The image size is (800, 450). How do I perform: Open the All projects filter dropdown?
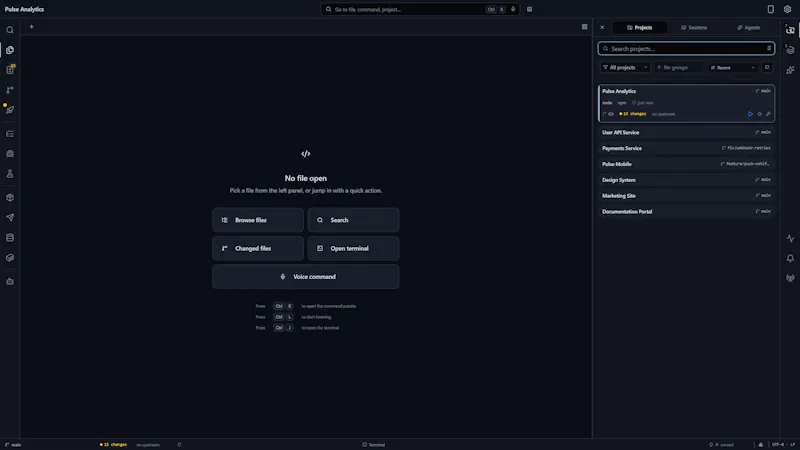pyautogui.click(x=625, y=67)
